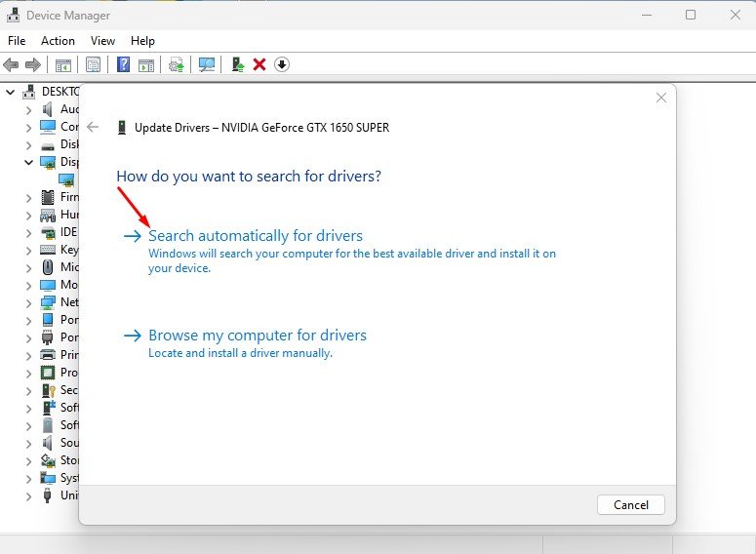This screenshot has width=756, height=554.
Task: Maximize the Device Manager window
Action: [x=691, y=15]
